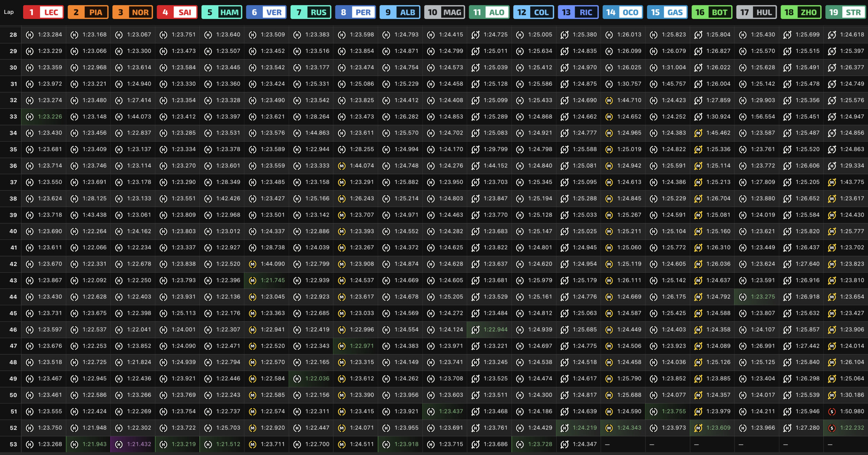Select Verstappen's lap time 1:28.738
Image resolution: width=868 pixels, height=455 pixels.
(x=273, y=248)
